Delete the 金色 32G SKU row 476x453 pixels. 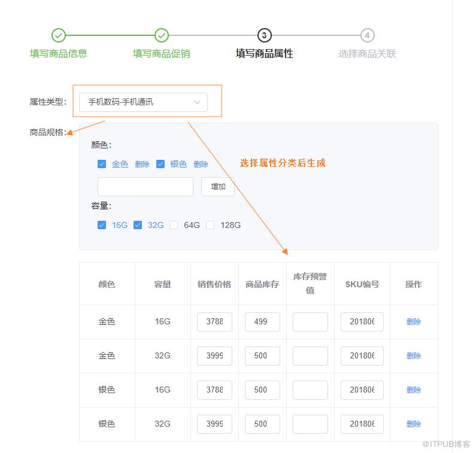point(414,356)
